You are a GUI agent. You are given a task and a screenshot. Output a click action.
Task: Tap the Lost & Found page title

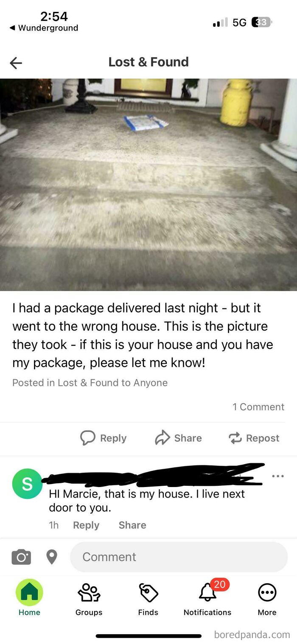tap(148, 62)
